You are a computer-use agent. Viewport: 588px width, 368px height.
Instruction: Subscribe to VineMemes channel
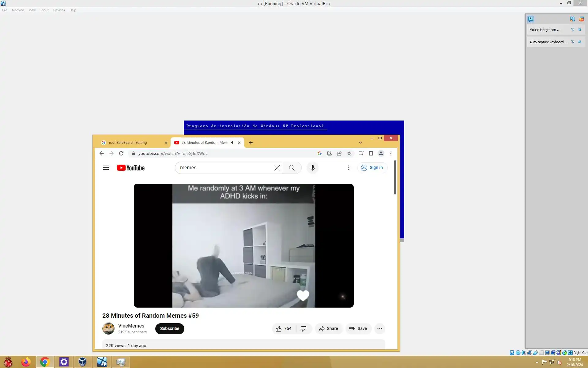170,329
